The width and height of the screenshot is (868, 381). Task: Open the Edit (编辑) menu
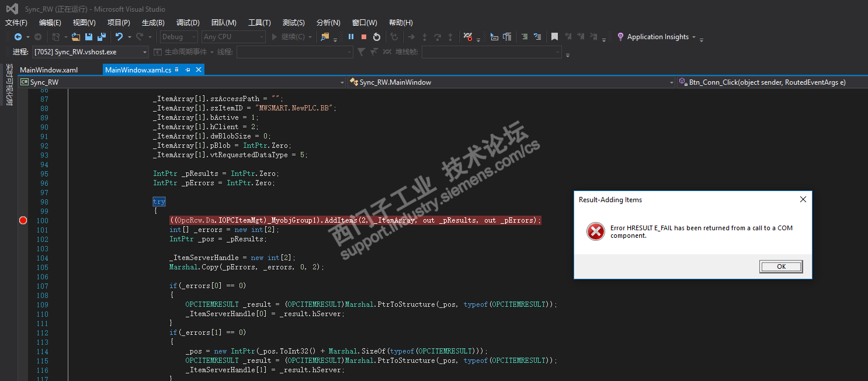coord(50,23)
